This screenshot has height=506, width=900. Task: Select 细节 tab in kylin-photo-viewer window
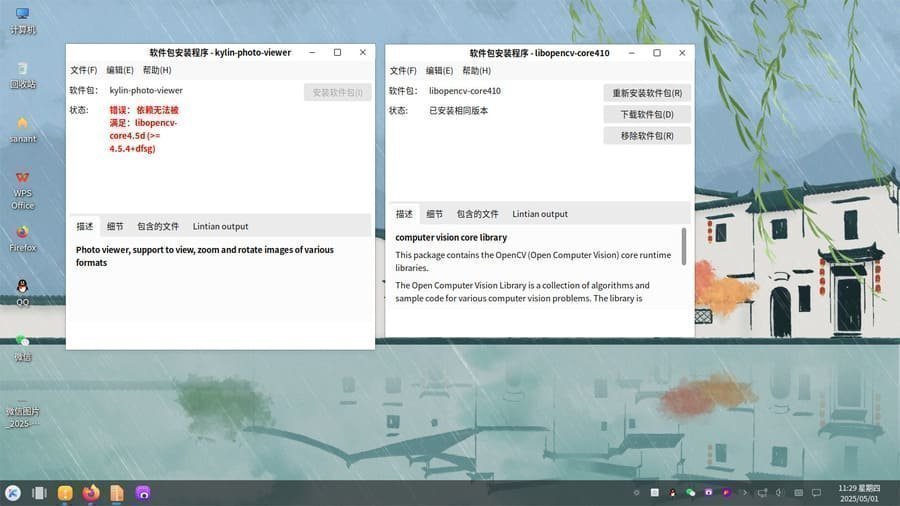115,226
